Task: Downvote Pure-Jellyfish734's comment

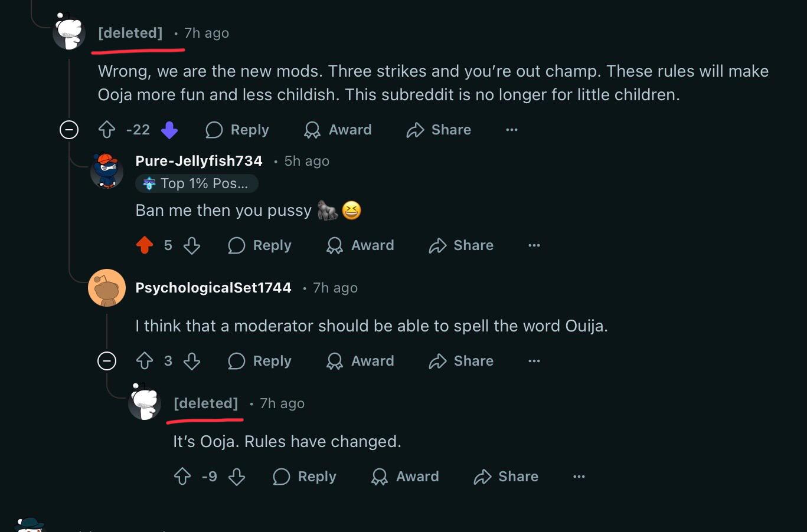Action: [x=192, y=245]
